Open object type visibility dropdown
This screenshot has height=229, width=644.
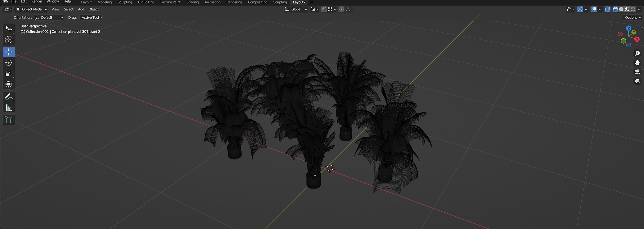point(570,9)
